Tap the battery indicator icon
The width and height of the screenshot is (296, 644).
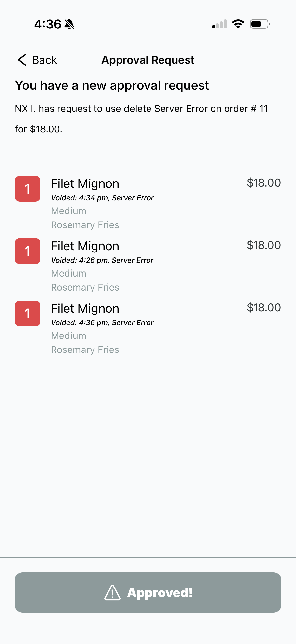259,24
